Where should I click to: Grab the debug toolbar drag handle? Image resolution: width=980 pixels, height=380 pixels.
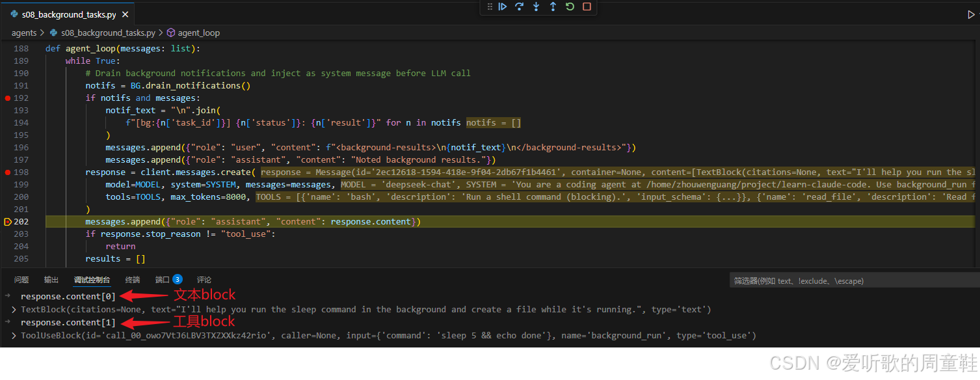tap(489, 7)
